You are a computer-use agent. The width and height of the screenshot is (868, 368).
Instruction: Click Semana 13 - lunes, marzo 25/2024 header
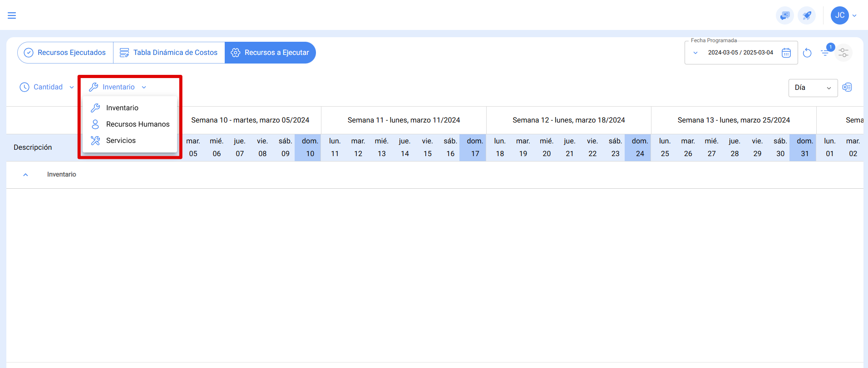(x=734, y=120)
